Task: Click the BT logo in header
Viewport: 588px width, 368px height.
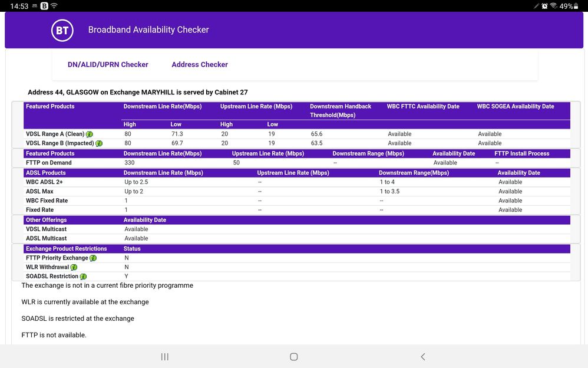Action: pos(62,30)
